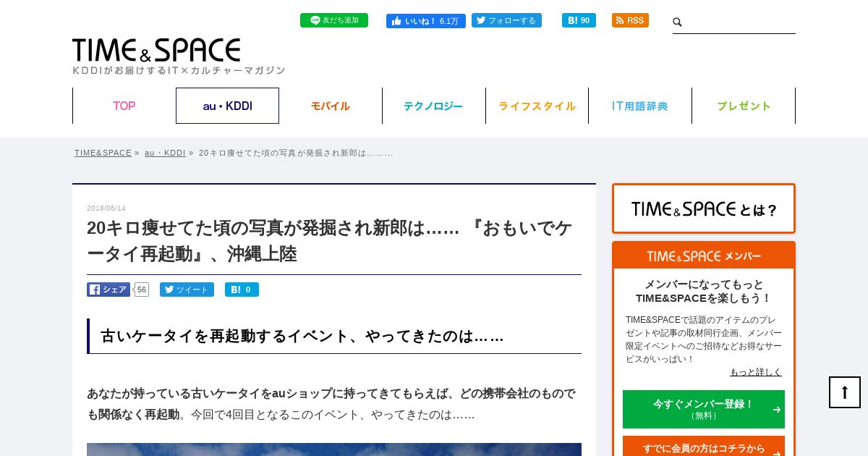Click the section heading 古いケータイを再起動するイベント
The height and width of the screenshot is (456, 868).
pyautogui.click(x=302, y=336)
